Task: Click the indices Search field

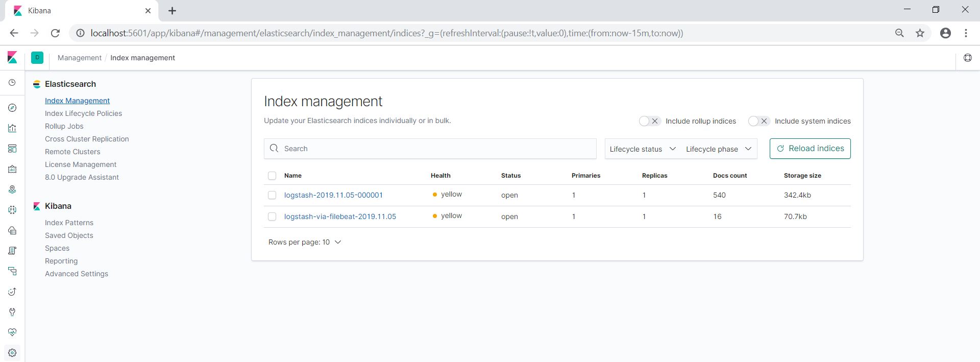Action: coord(430,149)
